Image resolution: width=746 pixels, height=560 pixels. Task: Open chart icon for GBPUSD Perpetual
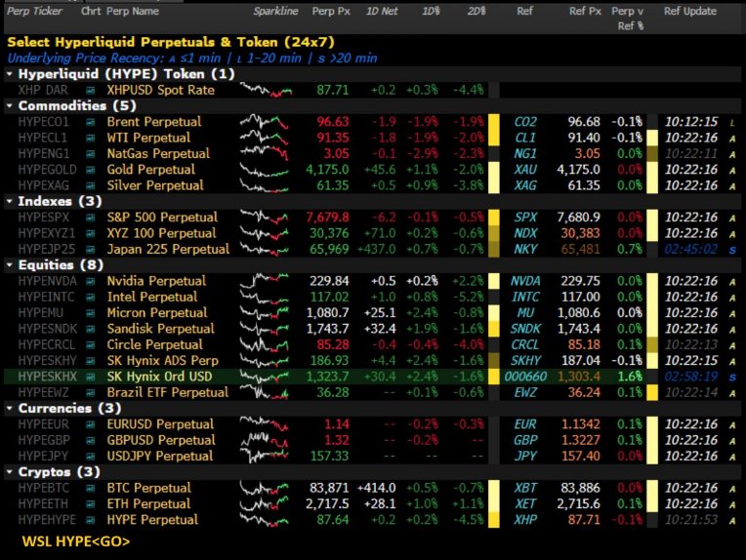[91, 441]
